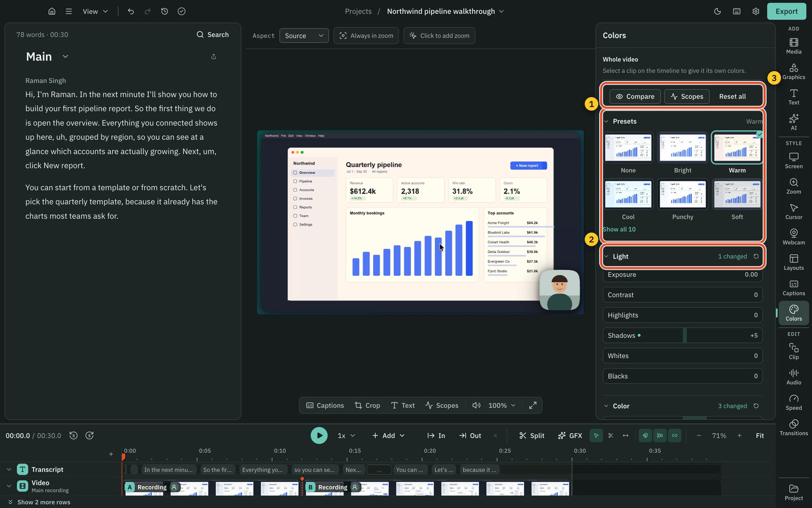Go to Projects breadcrumb
812x508 pixels.
click(x=358, y=11)
